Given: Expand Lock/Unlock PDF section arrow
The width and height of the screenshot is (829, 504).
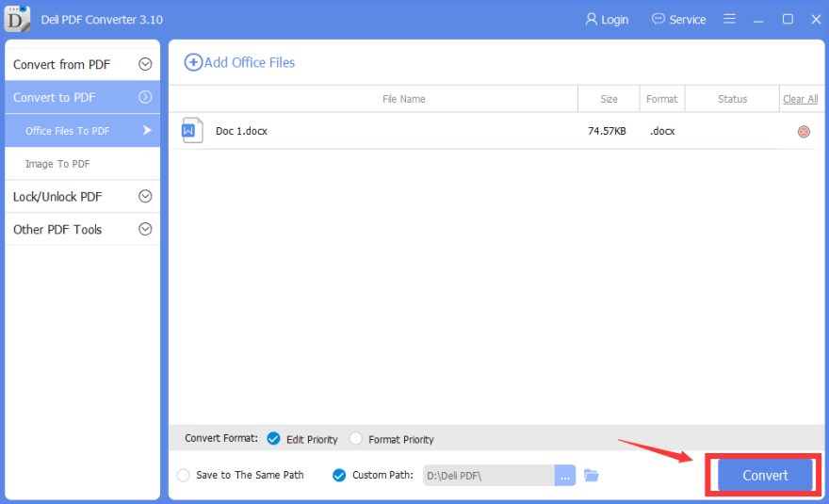Looking at the screenshot, I should click(x=145, y=196).
